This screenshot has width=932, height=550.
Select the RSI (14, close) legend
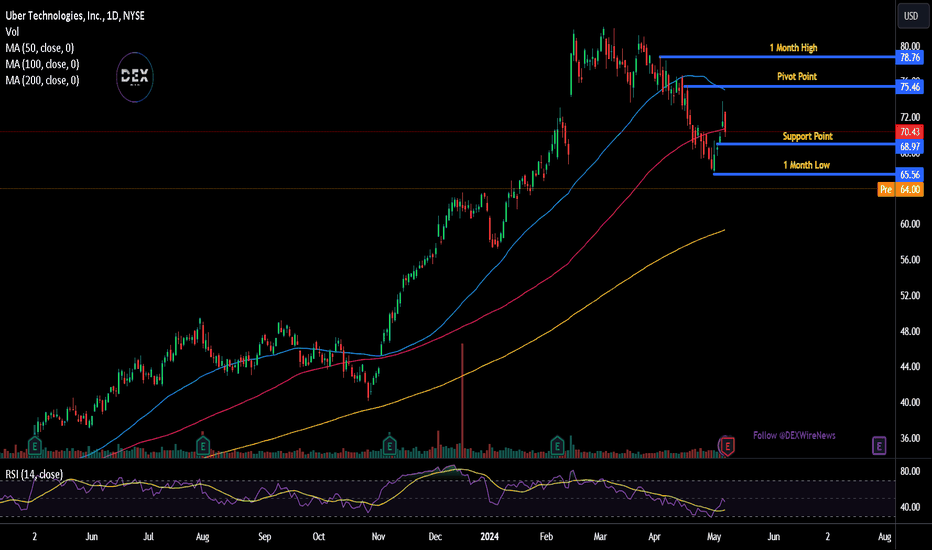coord(34,474)
